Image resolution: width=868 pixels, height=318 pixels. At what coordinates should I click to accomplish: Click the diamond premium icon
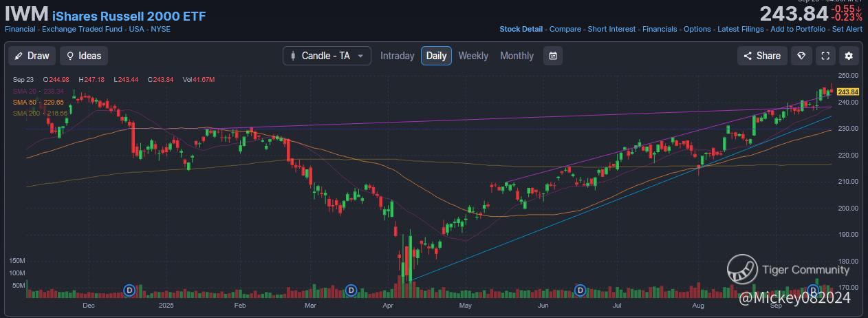tap(801, 56)
